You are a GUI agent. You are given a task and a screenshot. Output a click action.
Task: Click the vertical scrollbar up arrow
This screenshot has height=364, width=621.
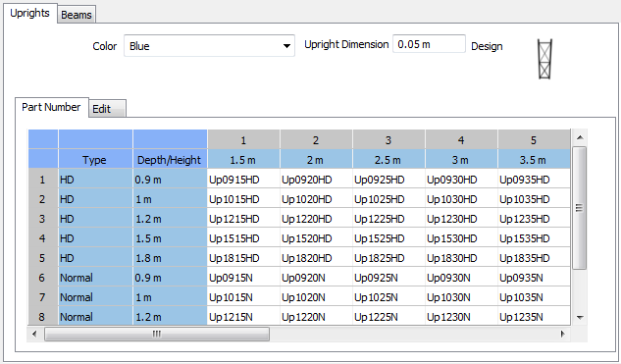point(580,137)
